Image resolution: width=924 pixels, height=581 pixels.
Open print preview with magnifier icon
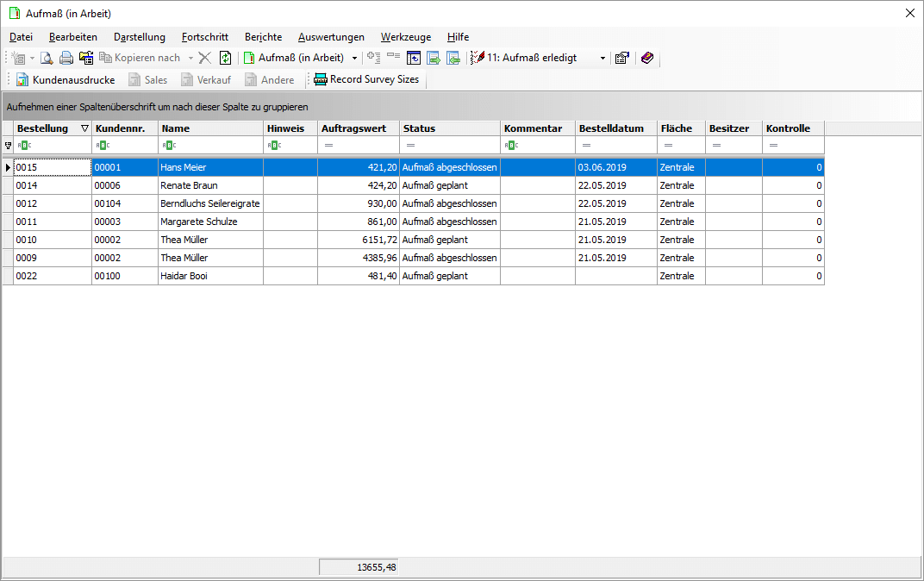(x=47, y=58)
